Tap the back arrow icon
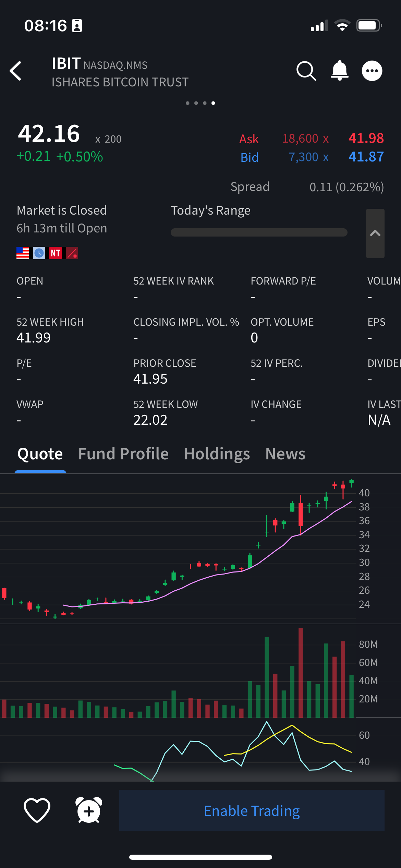Image resolution: width=401 pixels, height=868 pixels. (x=16, y=71)
